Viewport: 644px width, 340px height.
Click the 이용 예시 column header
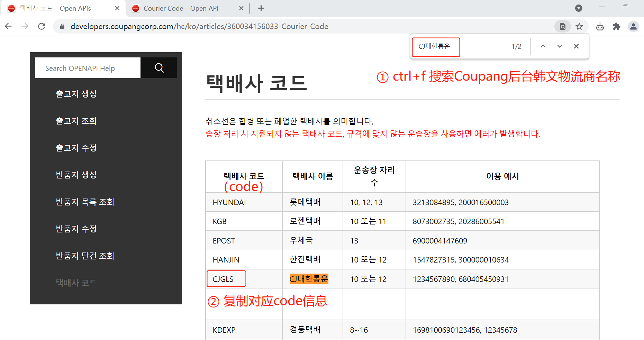click(x=502, y=176)
